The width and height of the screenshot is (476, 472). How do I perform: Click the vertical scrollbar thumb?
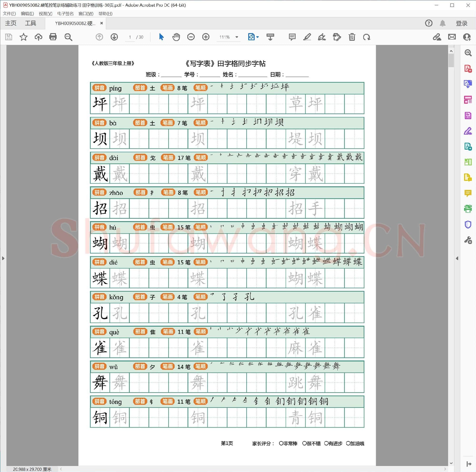(x=451, y=61)
